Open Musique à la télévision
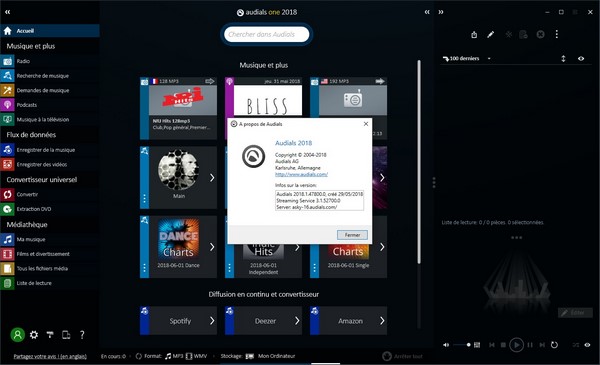 [50, 119]
